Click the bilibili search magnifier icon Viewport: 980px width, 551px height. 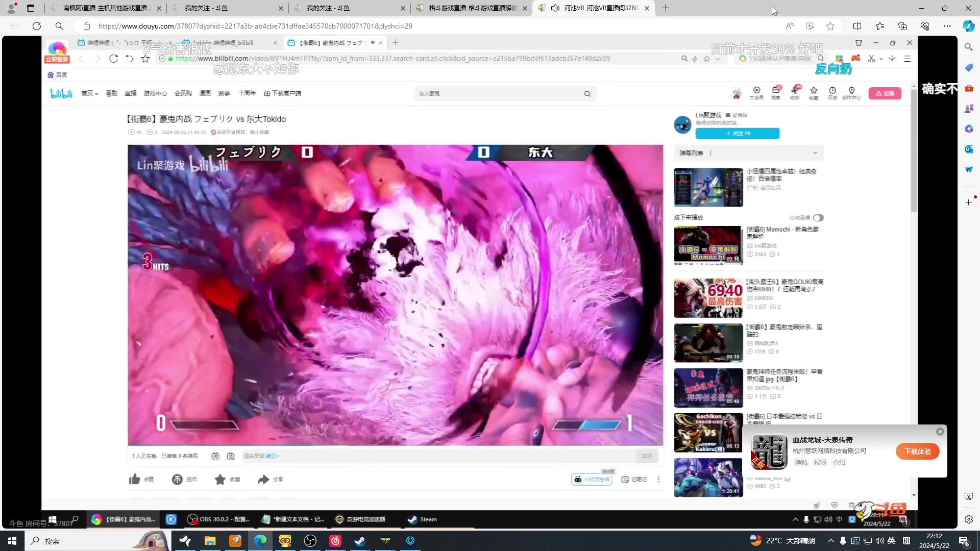(x=587, y=94)
